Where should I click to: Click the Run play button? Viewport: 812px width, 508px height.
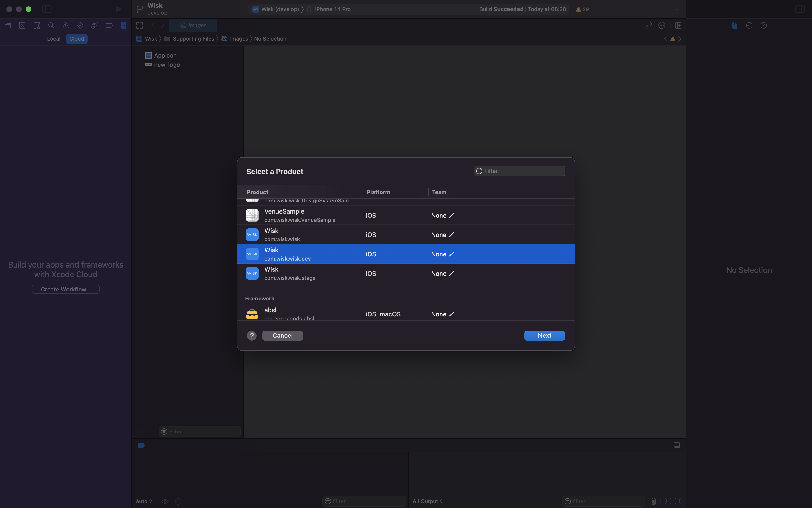point(118,9)
